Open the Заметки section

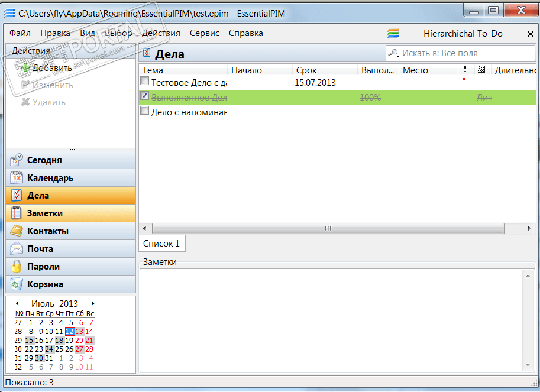[x=70, y=213]
